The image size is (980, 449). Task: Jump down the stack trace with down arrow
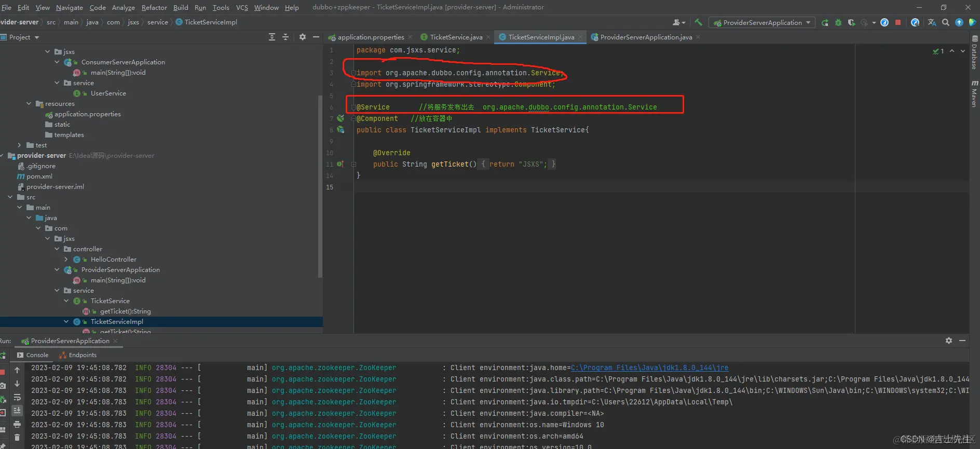coord(17,384)
